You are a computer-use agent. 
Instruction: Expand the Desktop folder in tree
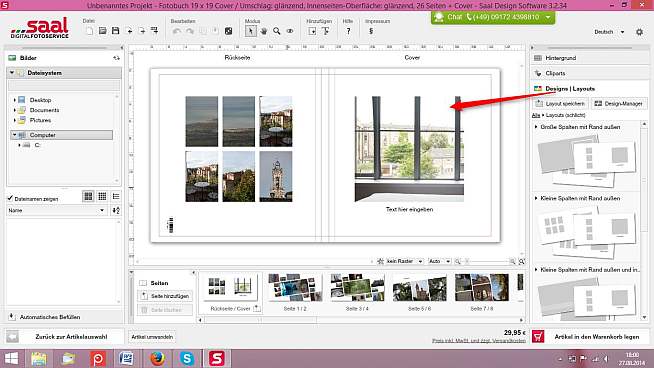pyautogui.click(x=15, y=100)
